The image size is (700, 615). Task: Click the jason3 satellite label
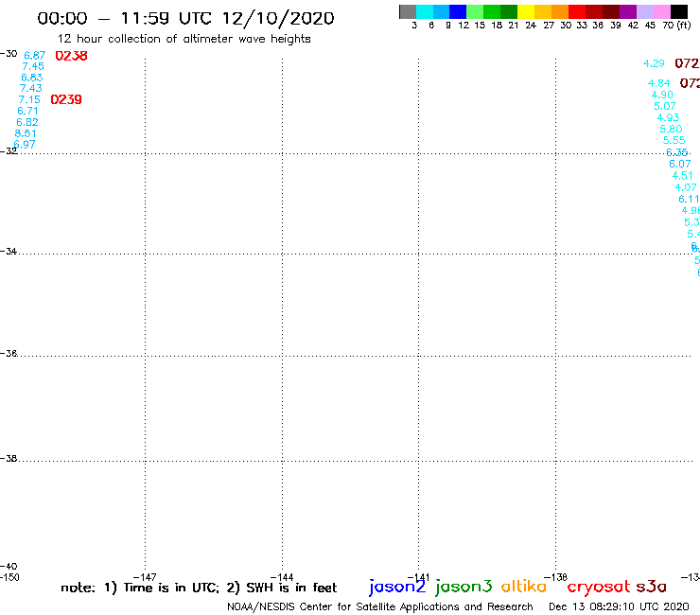point(464,587)
